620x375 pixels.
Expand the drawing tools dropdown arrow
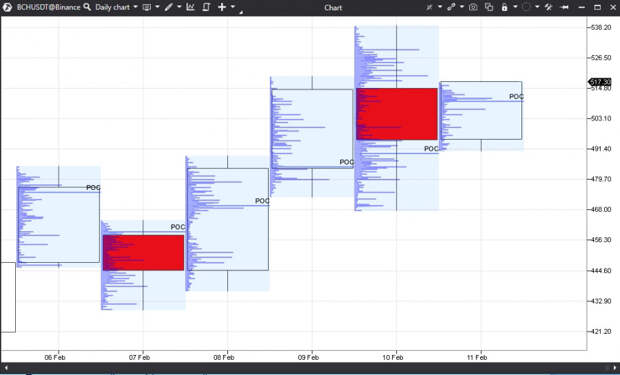tap(179, 7)
